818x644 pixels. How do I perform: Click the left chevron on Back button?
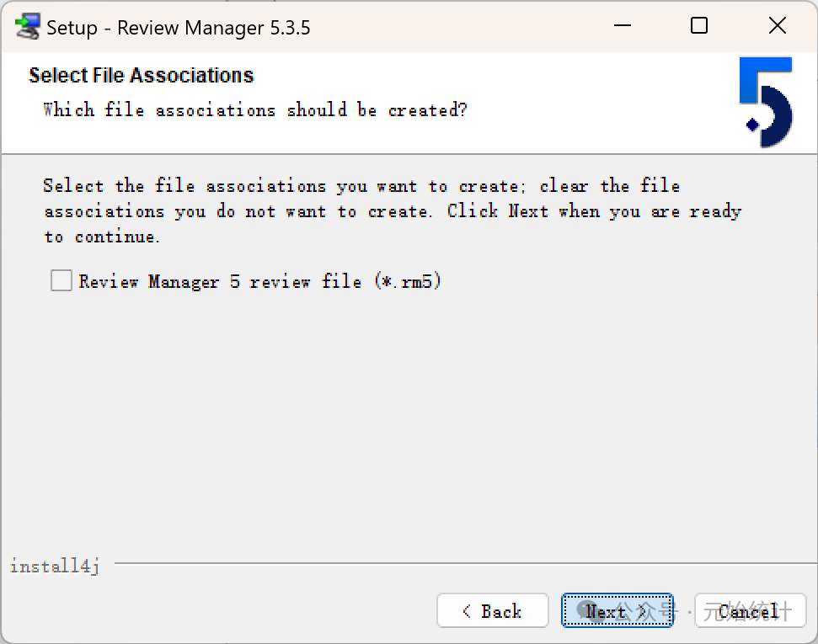[467, 612]
